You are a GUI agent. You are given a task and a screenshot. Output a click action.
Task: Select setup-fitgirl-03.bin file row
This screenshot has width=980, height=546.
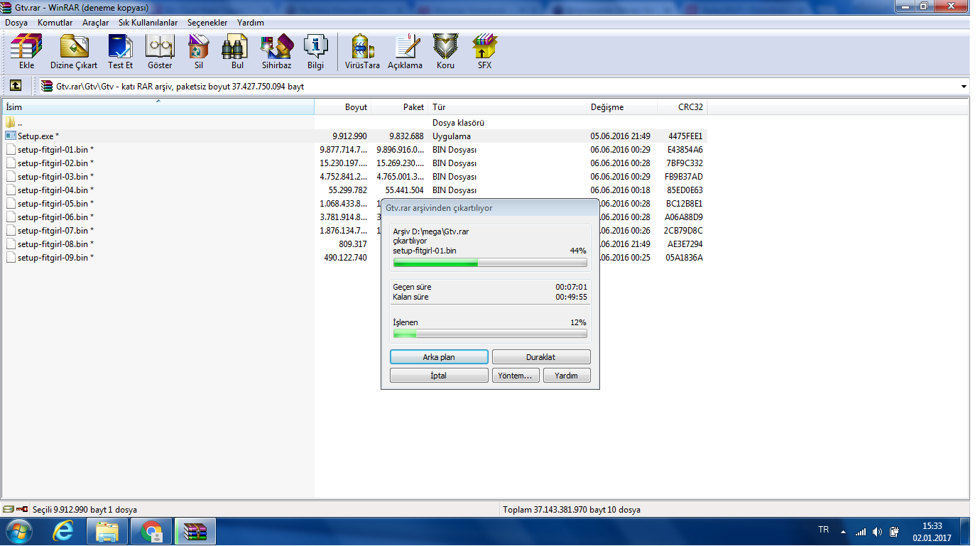coord(354,177)
